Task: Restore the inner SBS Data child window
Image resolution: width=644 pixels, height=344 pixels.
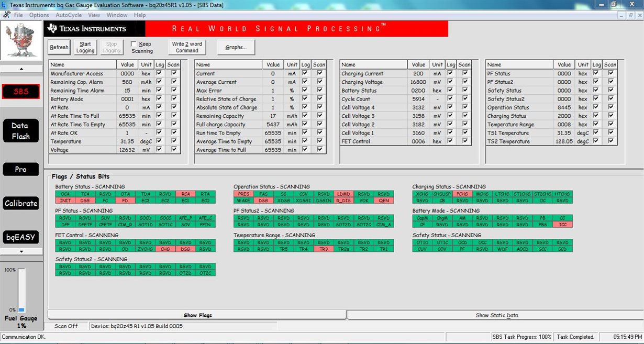Action: 630,15
